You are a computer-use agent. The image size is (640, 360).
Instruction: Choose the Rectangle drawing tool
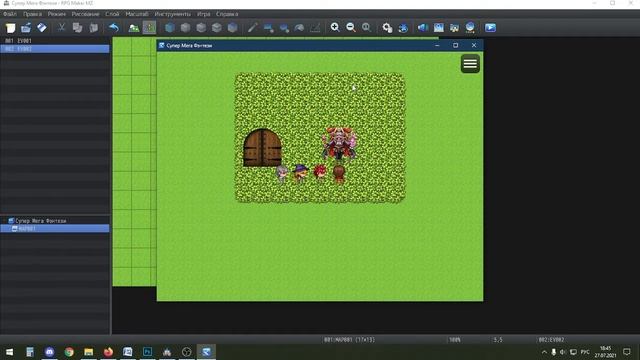point(268,27)
